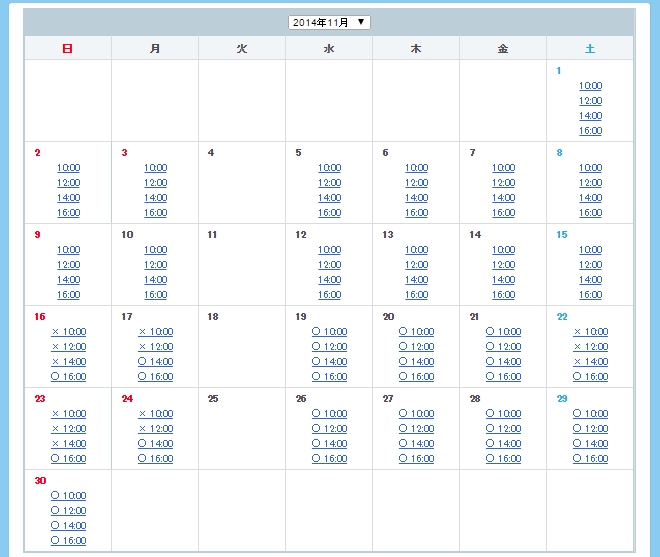The width and height of the screenshot is (660, 557).
Task: Select the 10:00 slot on November 10
Action: coord(155,250)
